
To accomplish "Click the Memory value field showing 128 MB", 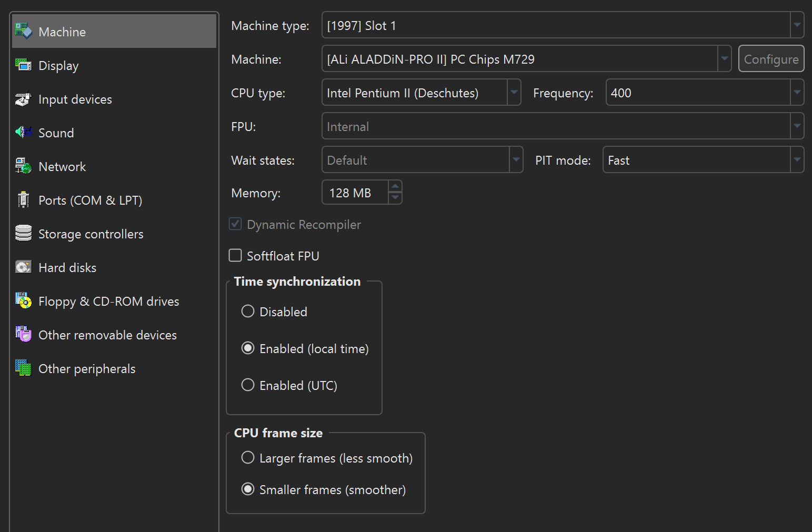I will click(x=355, y=193).
